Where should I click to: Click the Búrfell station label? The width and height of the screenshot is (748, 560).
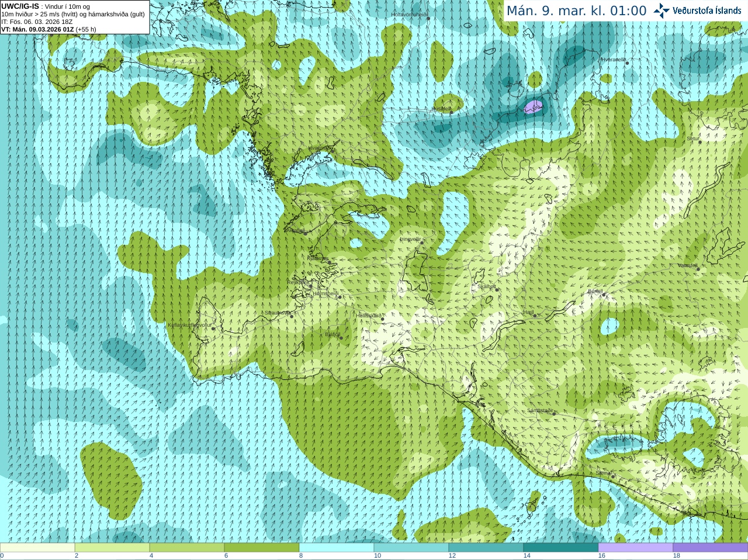[595, 291]
